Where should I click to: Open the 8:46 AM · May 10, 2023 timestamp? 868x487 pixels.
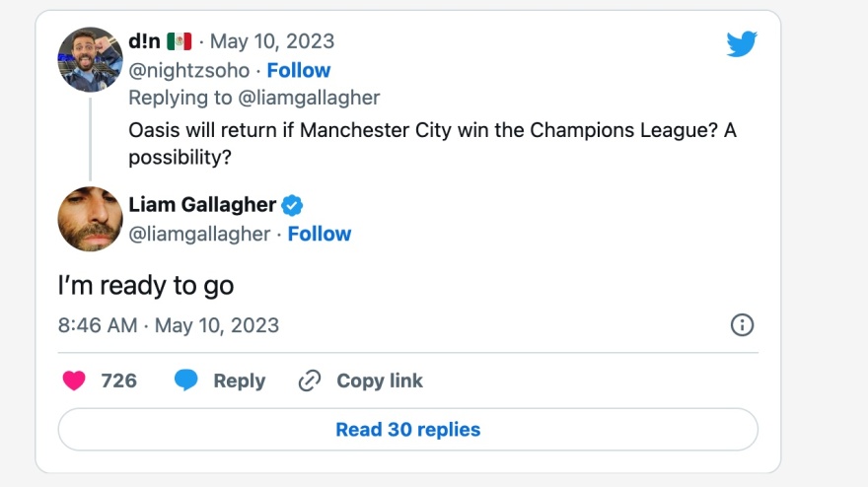click(169, 325)
